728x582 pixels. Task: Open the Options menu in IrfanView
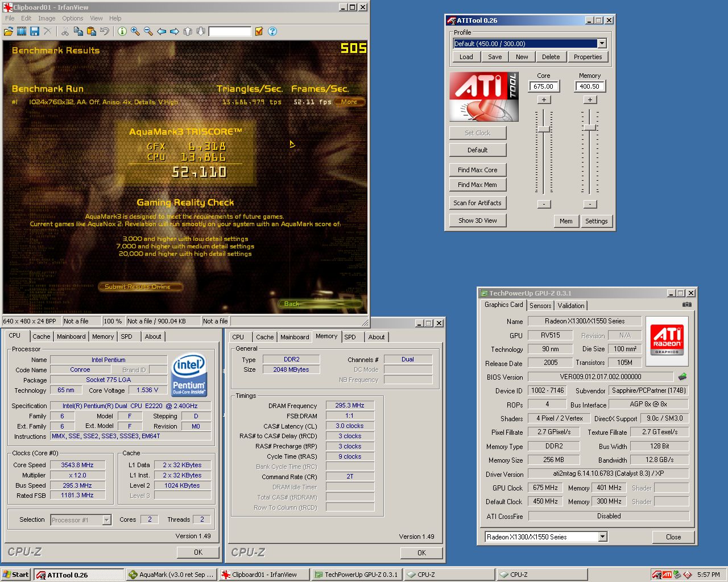point(73,18)
